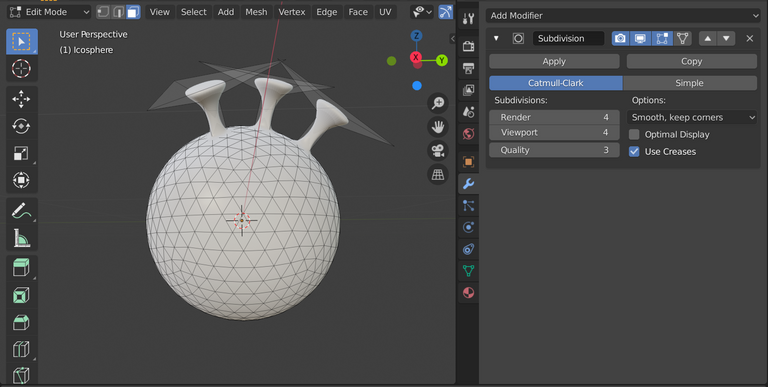
Task: Toggle modifier render visibility camera icon
Action: [x=621, y=38]
